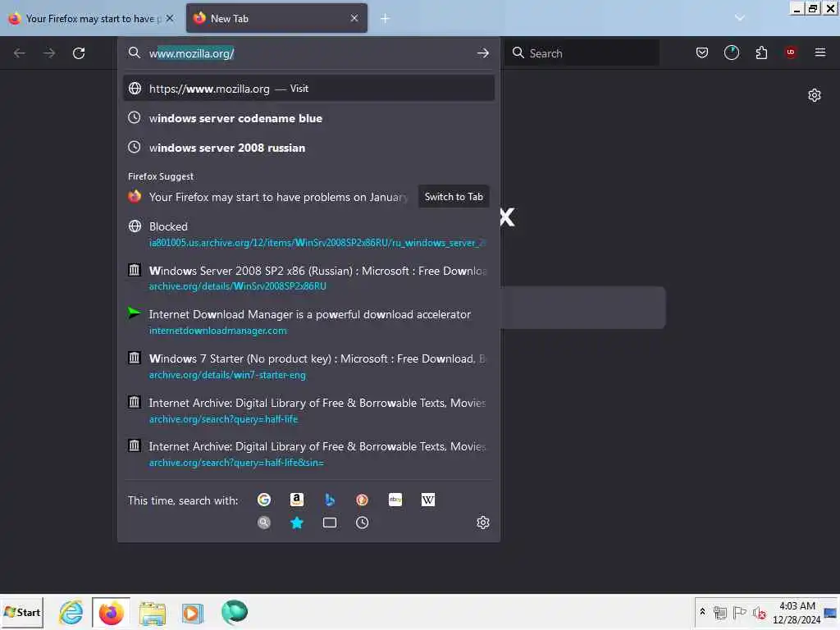This screenshot has width=840, height=630.
Task: Click the Show desktop tray icon
Action: (831, 612)
